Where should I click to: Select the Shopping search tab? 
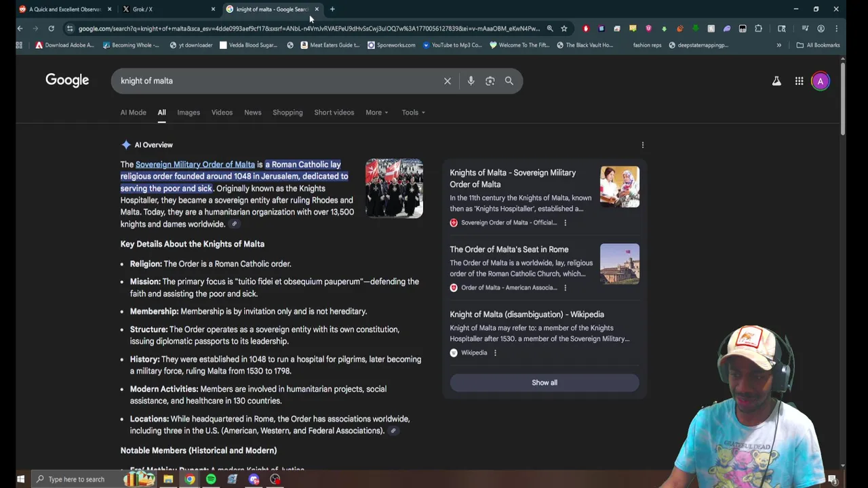click(x=288, y=113)
